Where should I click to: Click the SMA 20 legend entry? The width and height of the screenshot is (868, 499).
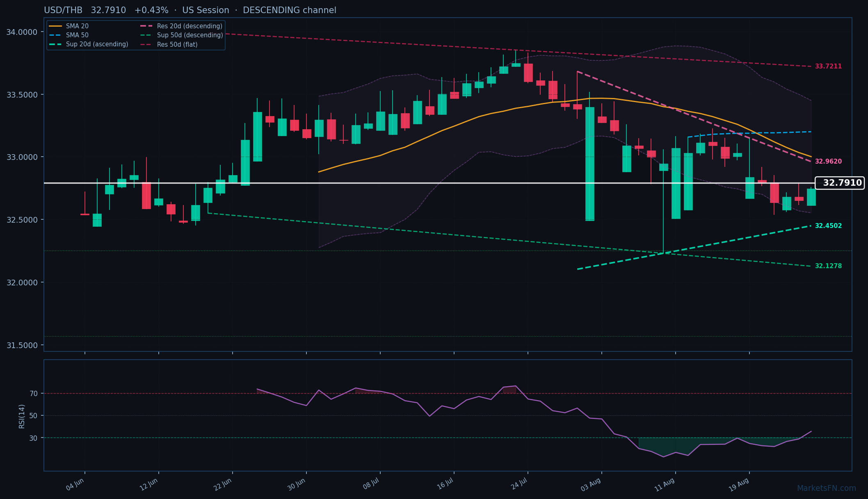(69, 26)
